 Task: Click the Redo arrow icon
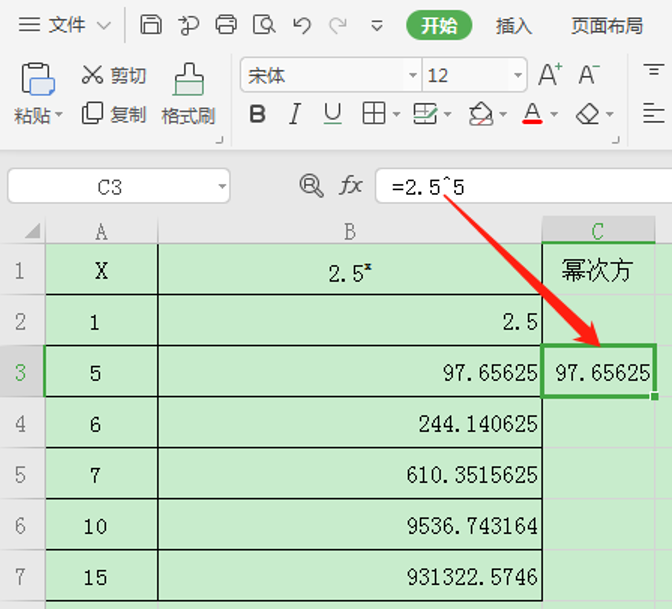[338, 25]
